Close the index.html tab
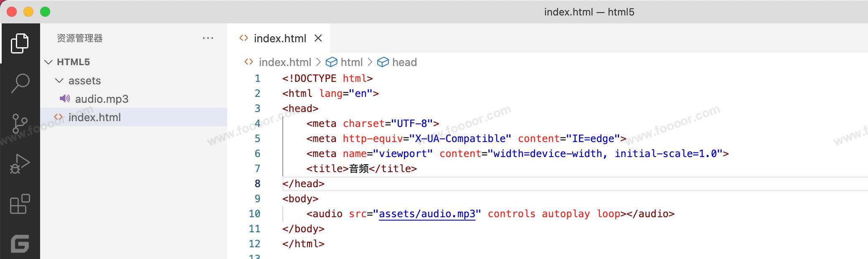This screenshot has height=259, width=868. pyautogui.click(x=318, y=38)
